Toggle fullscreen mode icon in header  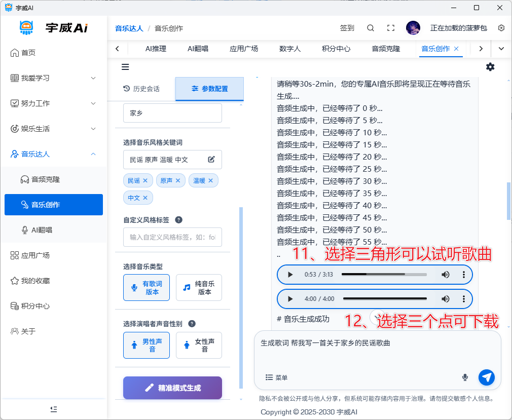coord(391,28)
